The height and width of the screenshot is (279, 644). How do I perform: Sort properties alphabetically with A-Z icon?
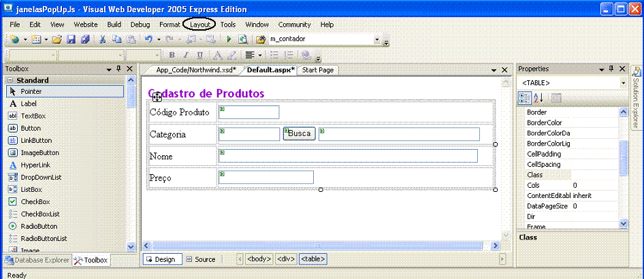coord(538,98)
